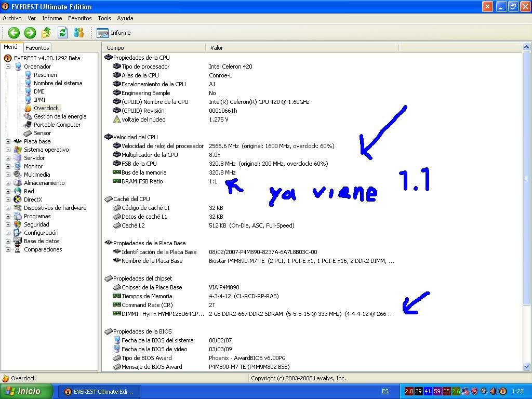
Task: Select Resumen in the tree
Action: pos(45,75)
